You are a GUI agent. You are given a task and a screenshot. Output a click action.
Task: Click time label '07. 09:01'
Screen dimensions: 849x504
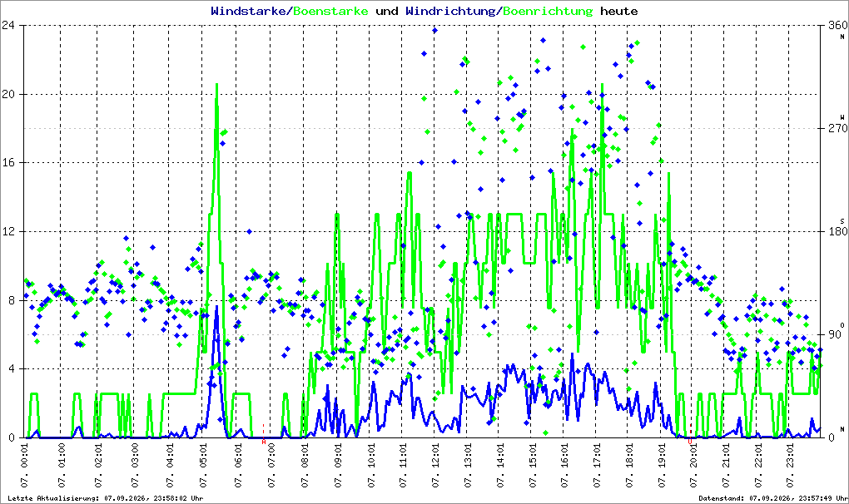[x=338, y=466]
